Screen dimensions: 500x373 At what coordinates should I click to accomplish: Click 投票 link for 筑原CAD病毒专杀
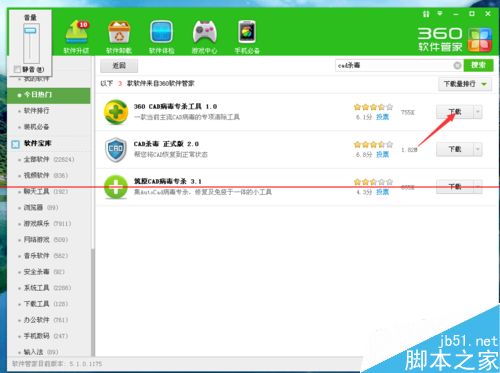pyautogui.click(x=382, y=192)
